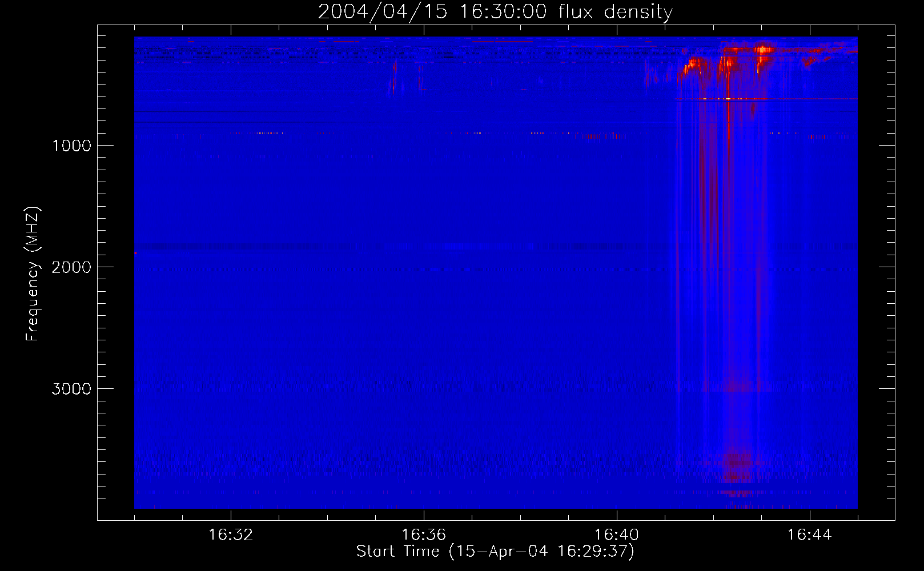This screenshot has width=924, height=571.
Task: Select the 'Frequency (MHZ)' y-axis label
Action: coord(33,274)
